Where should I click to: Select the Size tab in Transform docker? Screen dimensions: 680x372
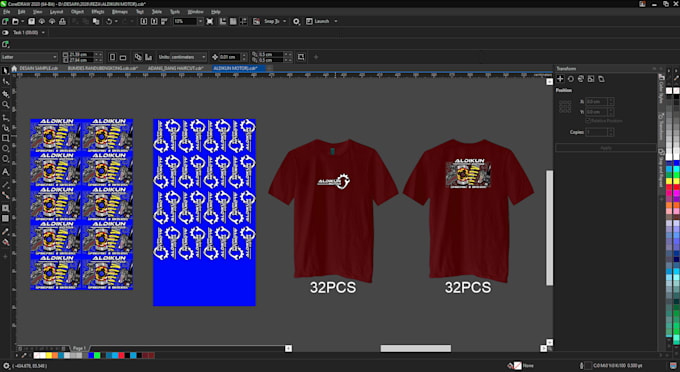(591, 79)
